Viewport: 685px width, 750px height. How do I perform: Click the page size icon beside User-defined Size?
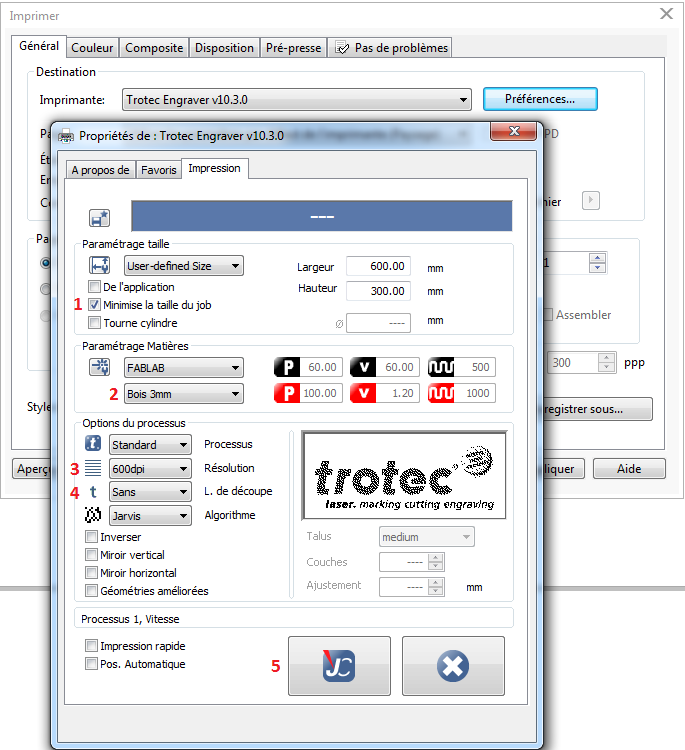pos(99,266)
